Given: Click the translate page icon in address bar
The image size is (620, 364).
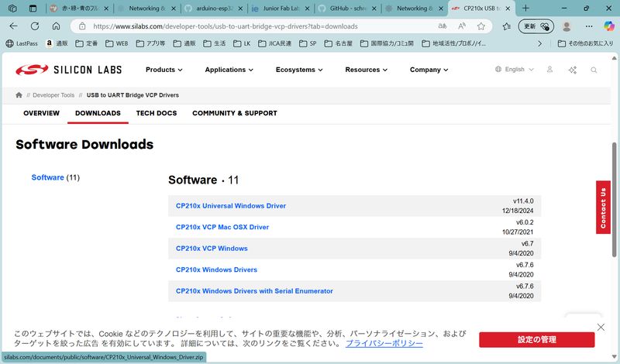Looking at the screenshot, I should pyautogui.click(x=442, y=26).
